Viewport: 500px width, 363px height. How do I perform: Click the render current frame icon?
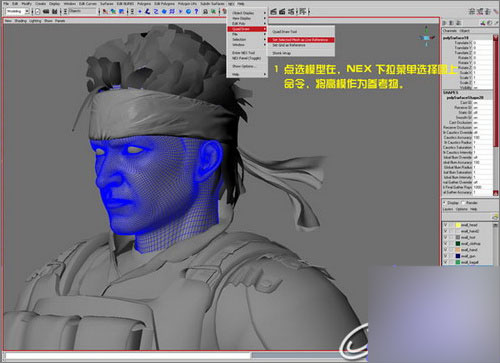click(x=273, y=11)
